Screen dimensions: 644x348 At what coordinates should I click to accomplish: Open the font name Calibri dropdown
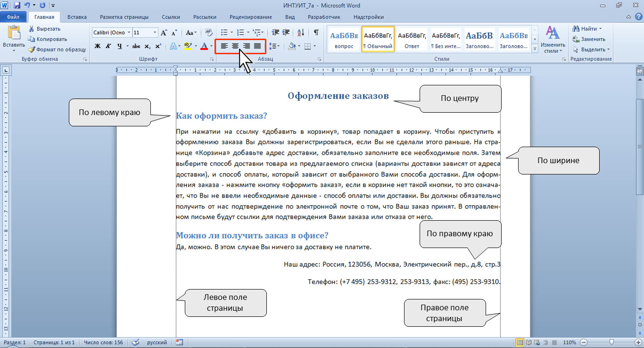tap(128, 33)
